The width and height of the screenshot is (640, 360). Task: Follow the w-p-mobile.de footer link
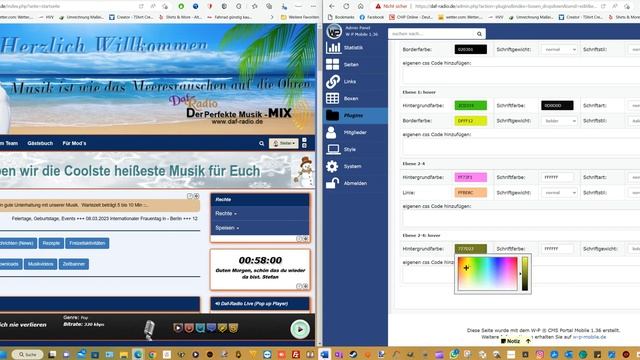tap(589, 337)
